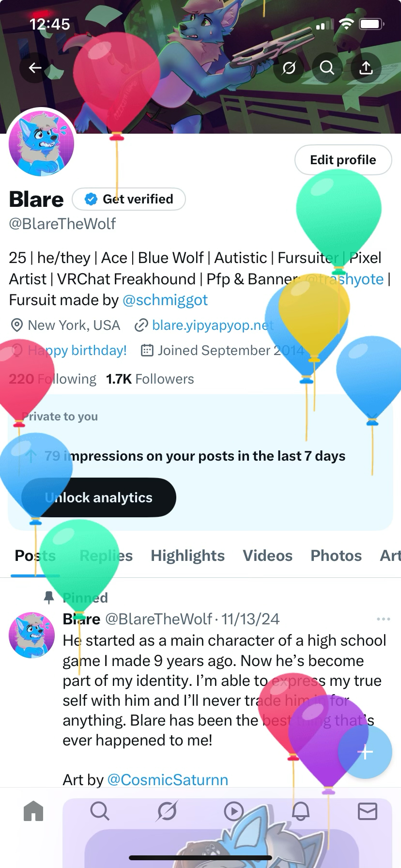
Task: Switch to the Videos tab
Action: [267, 556]
